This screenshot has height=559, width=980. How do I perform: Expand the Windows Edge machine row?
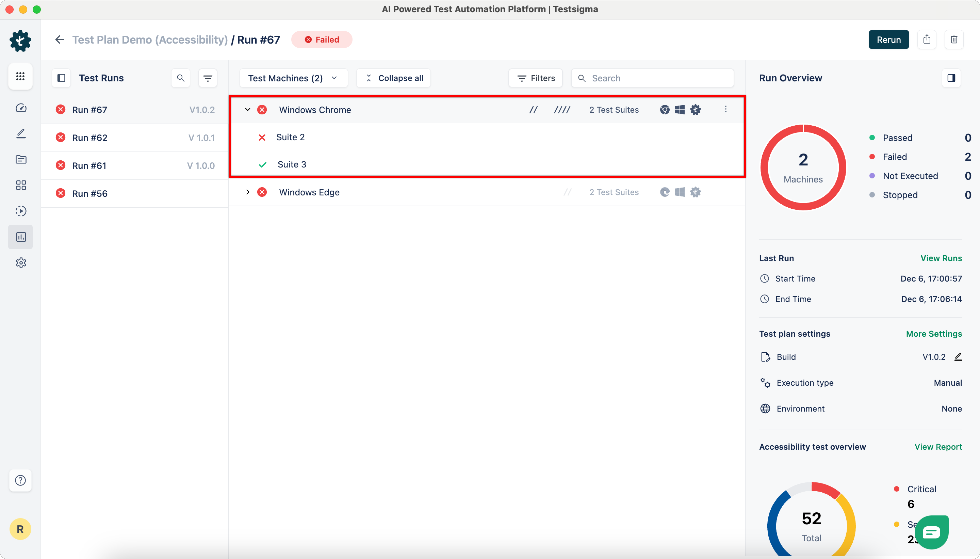pyautogui.click(x=247, y=192)
